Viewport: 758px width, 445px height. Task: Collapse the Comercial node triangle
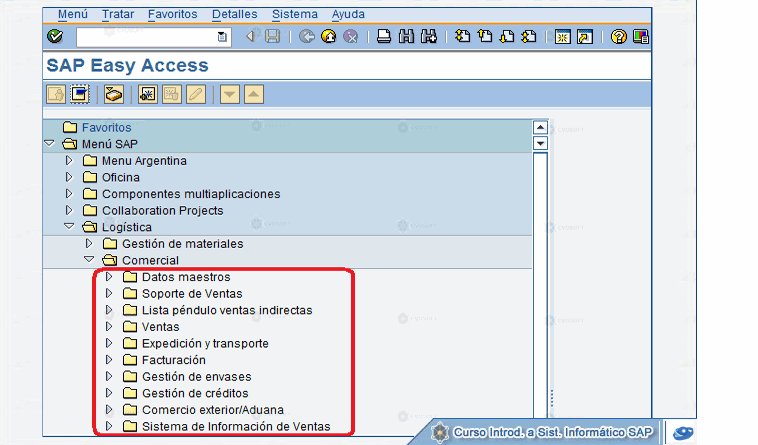pos(89,259)
